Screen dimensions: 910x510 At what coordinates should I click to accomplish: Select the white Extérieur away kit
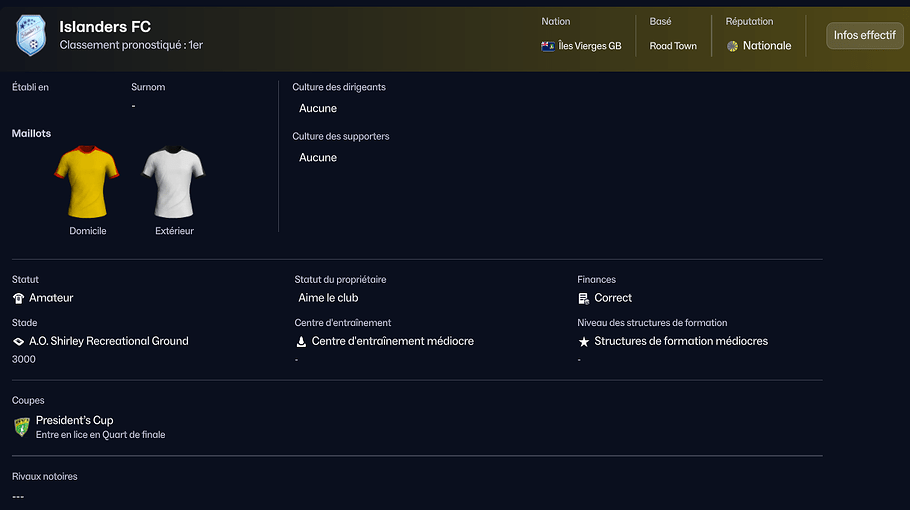(x=174, y=183)
